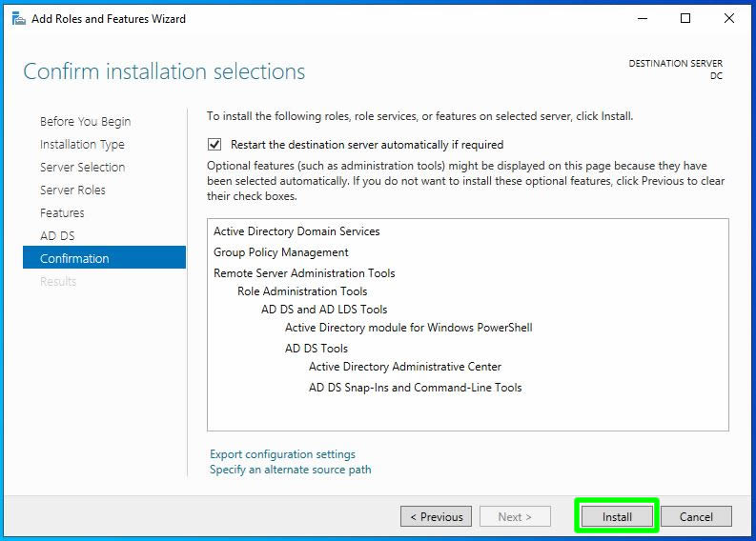
Task: Click Remote Server Administration Tools entry
Action: tap(303, 273)
